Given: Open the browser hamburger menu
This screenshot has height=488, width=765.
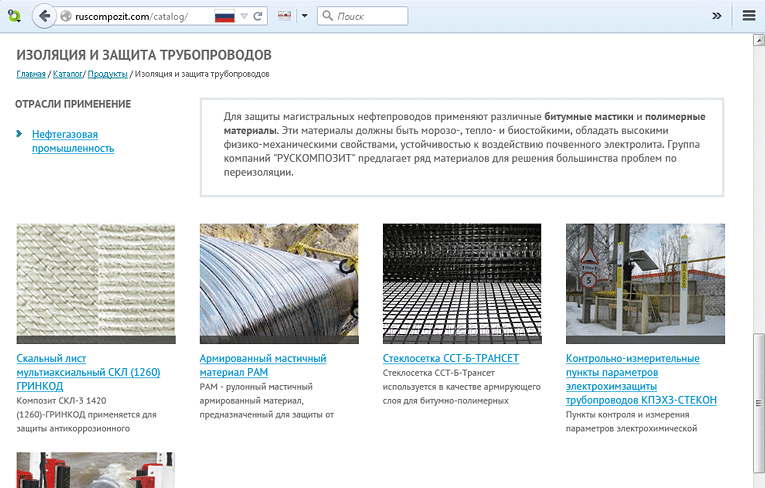Looking at the screenshot, I should tap(749, 16).
